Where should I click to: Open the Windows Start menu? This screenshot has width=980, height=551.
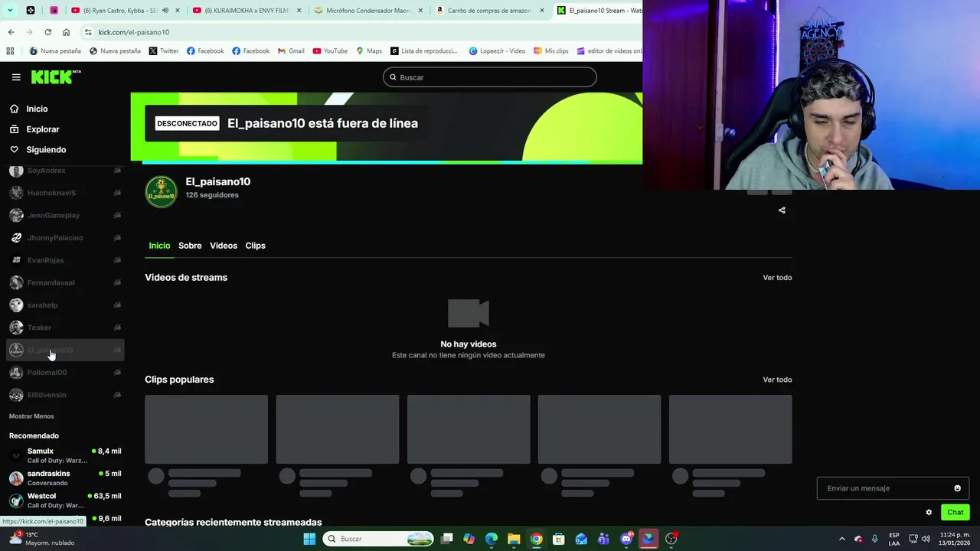[309, 539]
